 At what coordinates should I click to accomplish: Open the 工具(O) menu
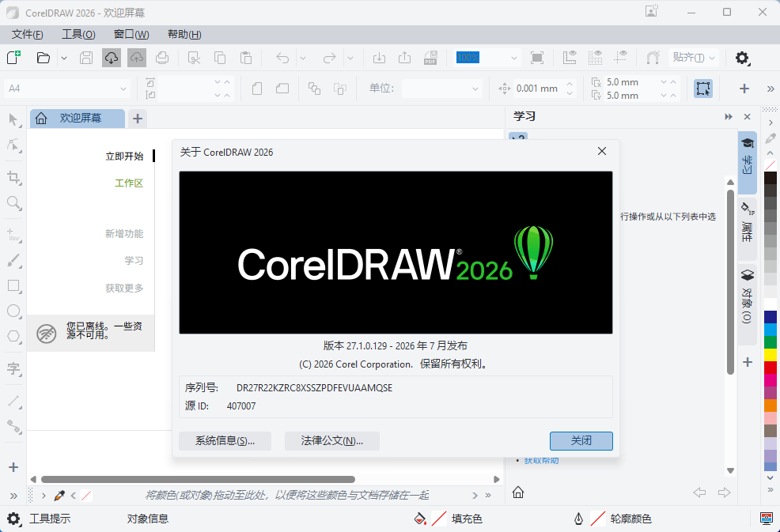point(78,34)
